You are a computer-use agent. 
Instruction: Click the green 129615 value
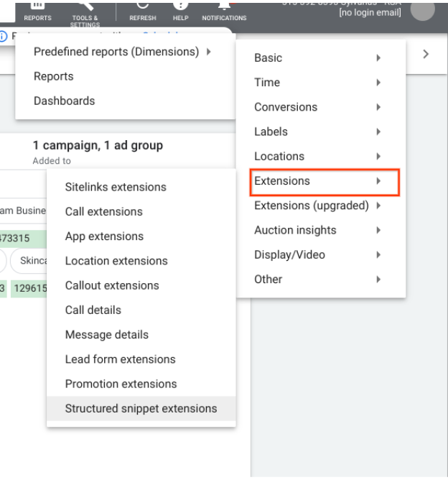(29, 288)
